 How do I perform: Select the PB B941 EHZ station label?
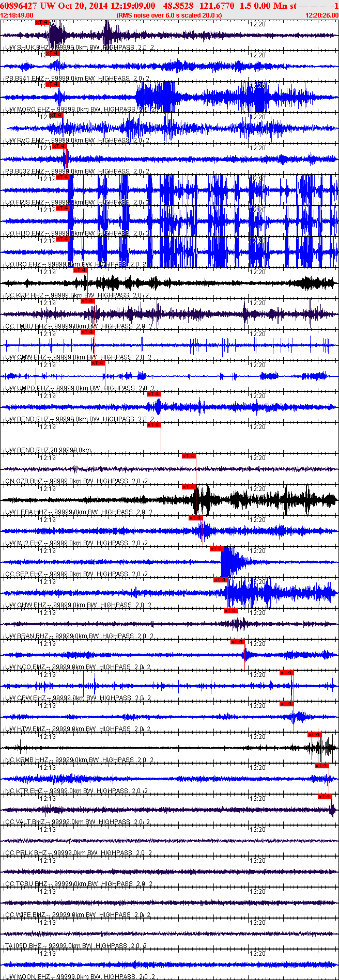pyautogui.click(x=77, y=78)
